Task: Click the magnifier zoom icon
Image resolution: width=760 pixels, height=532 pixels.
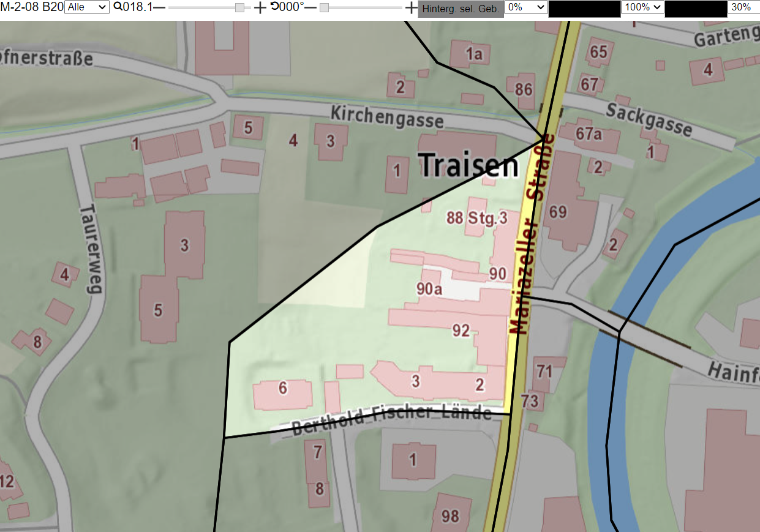Action: coord(118,7)
